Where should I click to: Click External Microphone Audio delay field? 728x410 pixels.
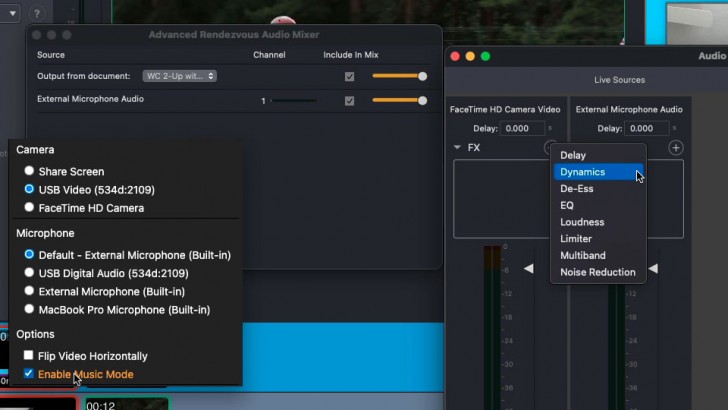tap(646, 128)
